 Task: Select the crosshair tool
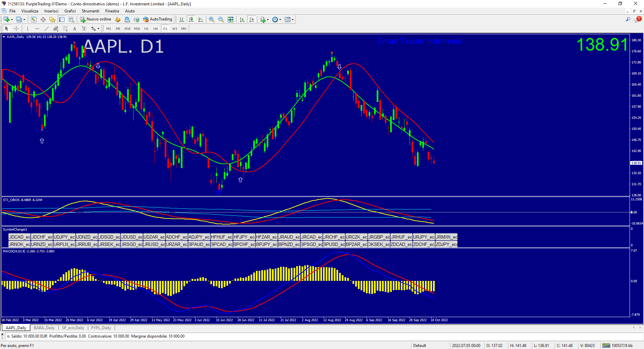pos(16,29)
